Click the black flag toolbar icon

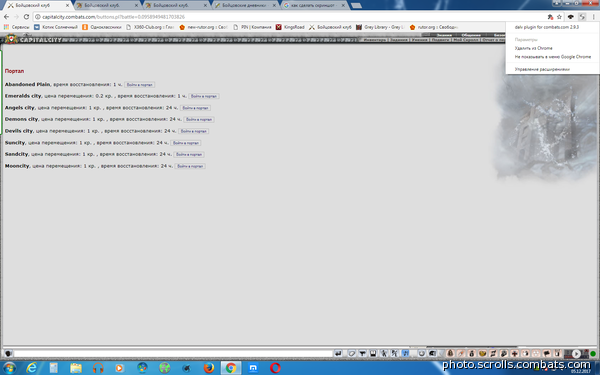(x=546, y=354)
